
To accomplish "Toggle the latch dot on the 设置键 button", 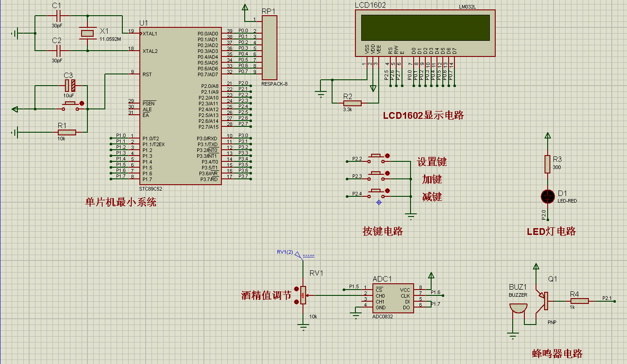I will (x=388, y=156).
